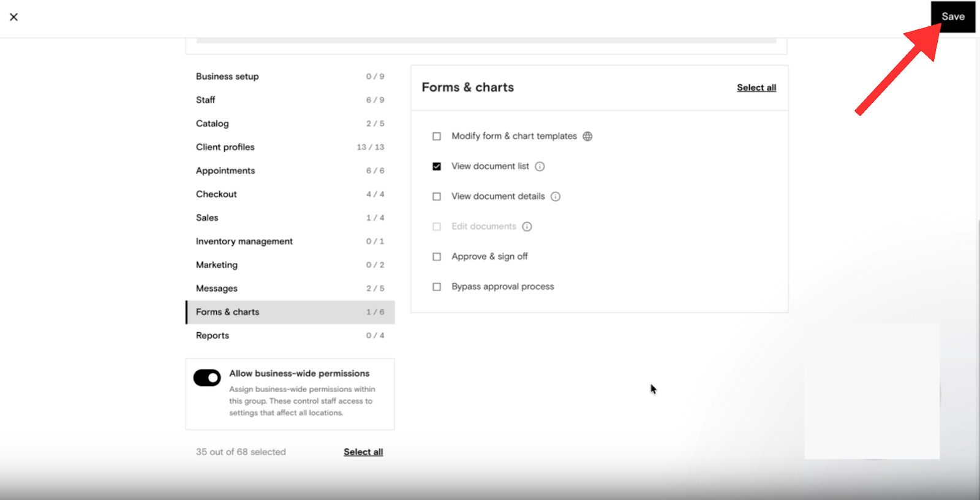Select the Forms & charts category
Viewport: 980px width, 500px height.
coord(290,312)
